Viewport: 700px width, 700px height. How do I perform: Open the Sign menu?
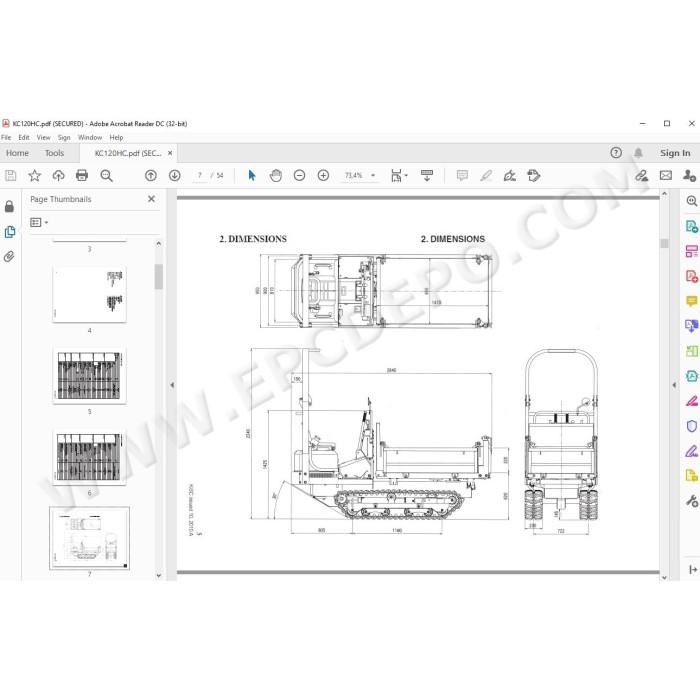click(x=64, y=138)
